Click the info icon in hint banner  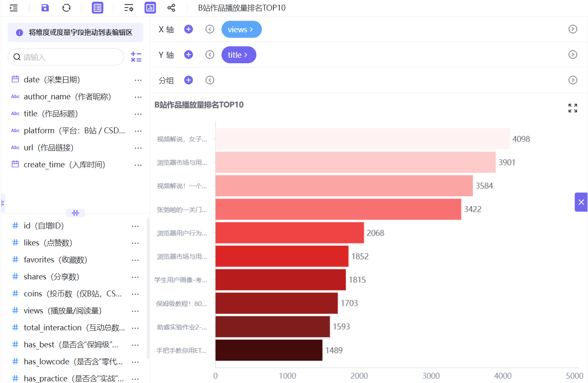point(19,33)
